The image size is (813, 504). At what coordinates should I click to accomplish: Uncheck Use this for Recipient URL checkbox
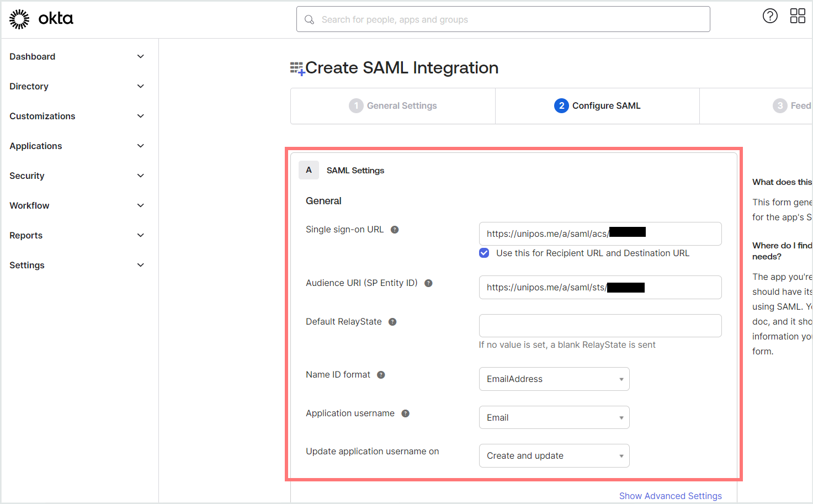click(x=484, y=253)
